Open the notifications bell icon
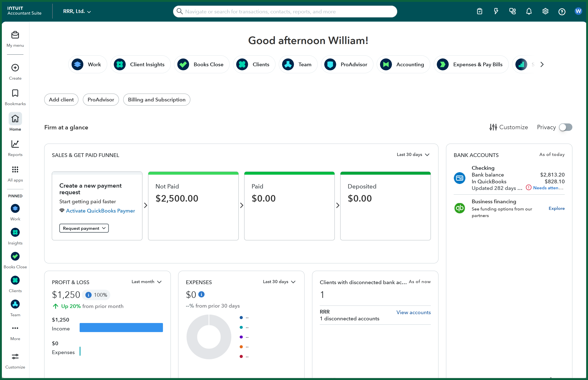Viewport: 588px width, 380px height. pos(529,11)
